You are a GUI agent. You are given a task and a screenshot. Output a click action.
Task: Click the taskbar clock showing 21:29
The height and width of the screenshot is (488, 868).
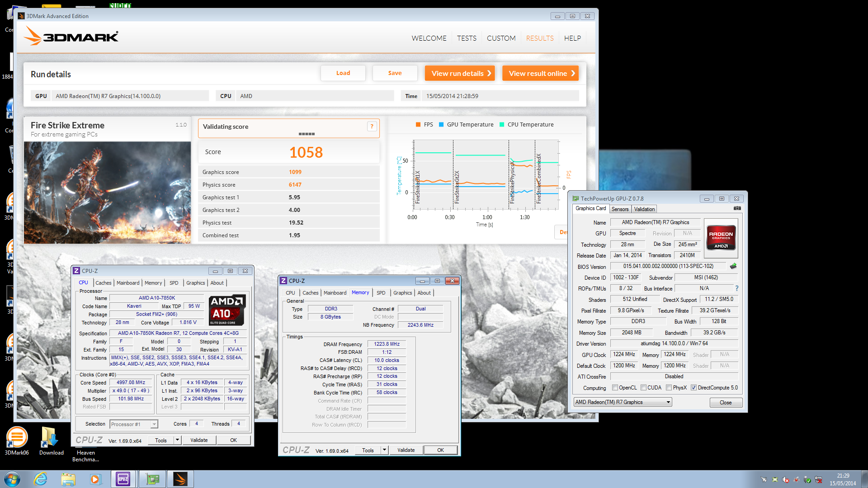tap(843, 479)
